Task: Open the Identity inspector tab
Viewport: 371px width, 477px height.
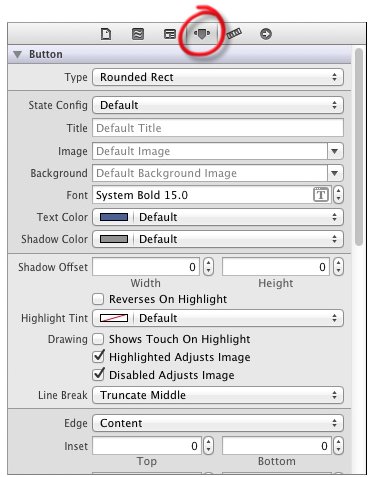Action: 170,34
